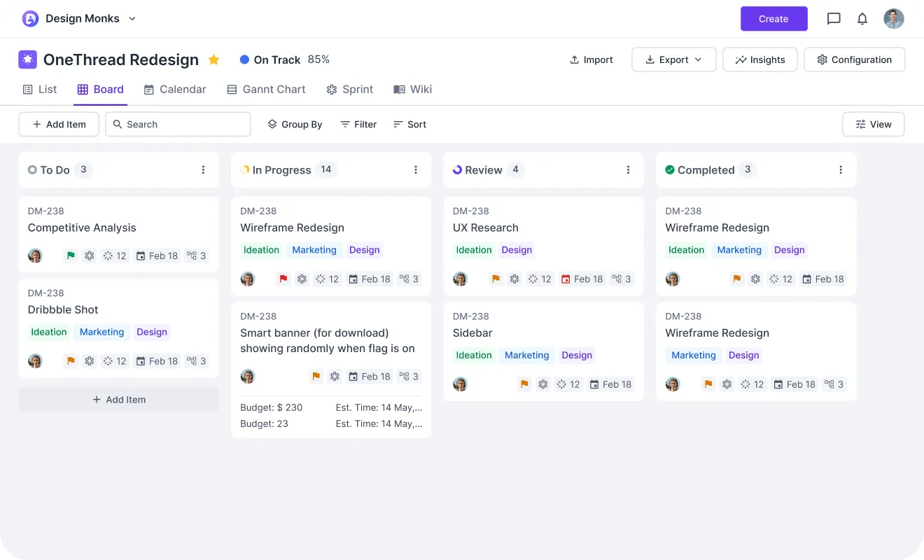The width and height of the screenshot is (924, 560).
Task: Focus the Search input field
Action: (x=178, y=124)
